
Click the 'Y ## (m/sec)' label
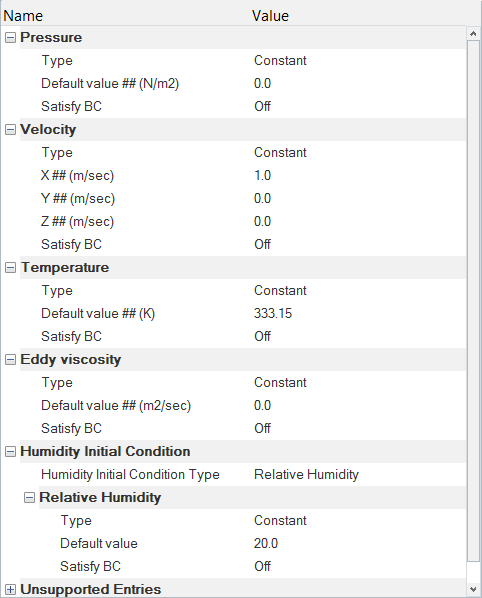coord(78,198)
